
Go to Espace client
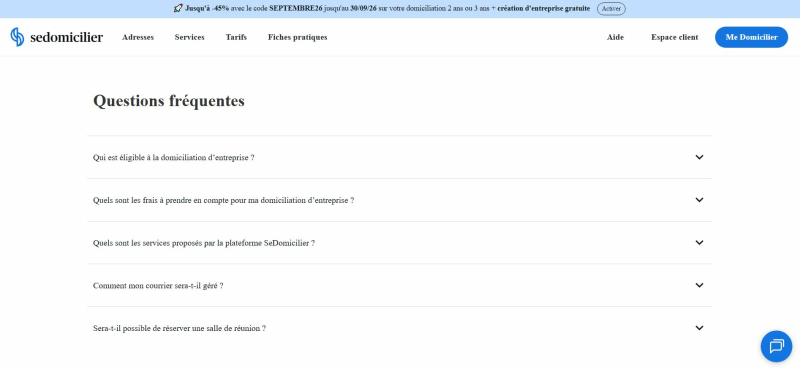pos(674,37)
